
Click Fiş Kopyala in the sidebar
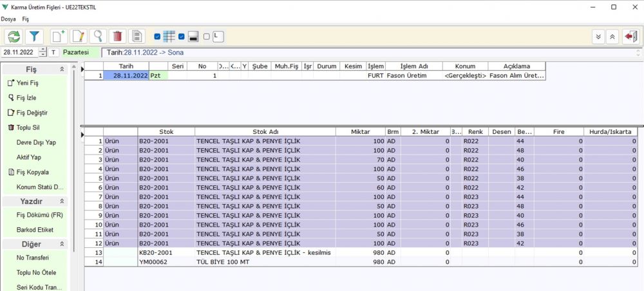32,173
